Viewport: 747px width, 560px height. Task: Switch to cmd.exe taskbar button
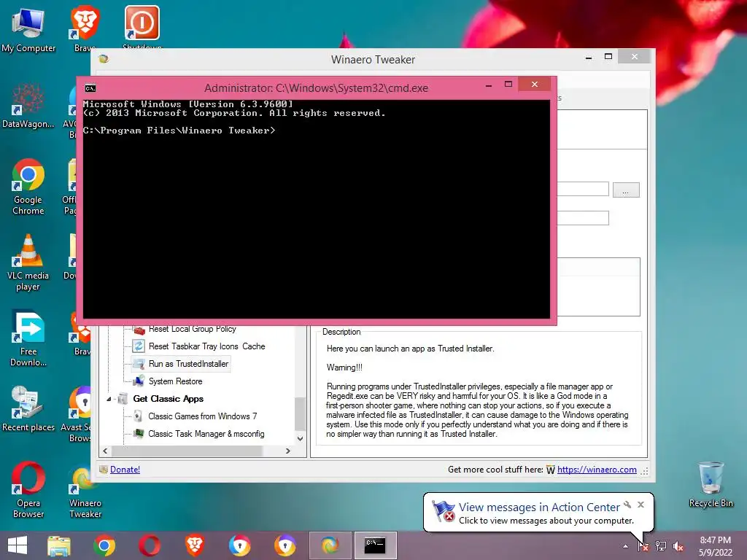tap(376, 545)
